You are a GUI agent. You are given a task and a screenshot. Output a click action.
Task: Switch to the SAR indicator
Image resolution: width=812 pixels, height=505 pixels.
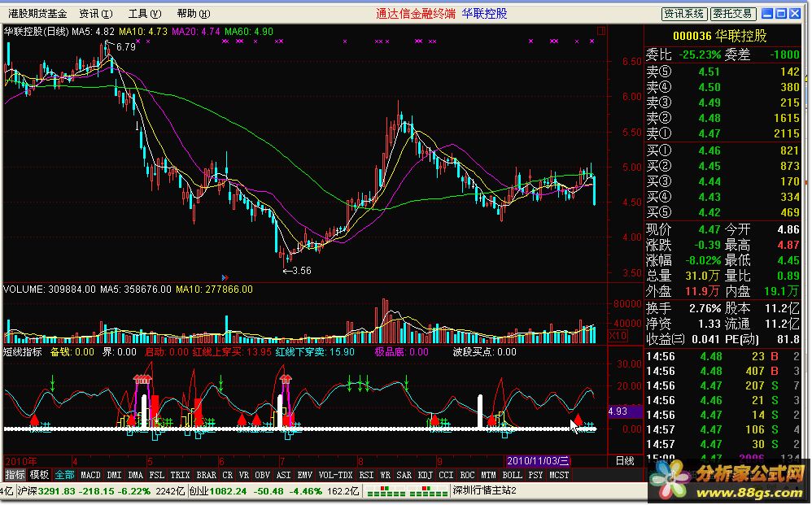[x=404, y=475]
